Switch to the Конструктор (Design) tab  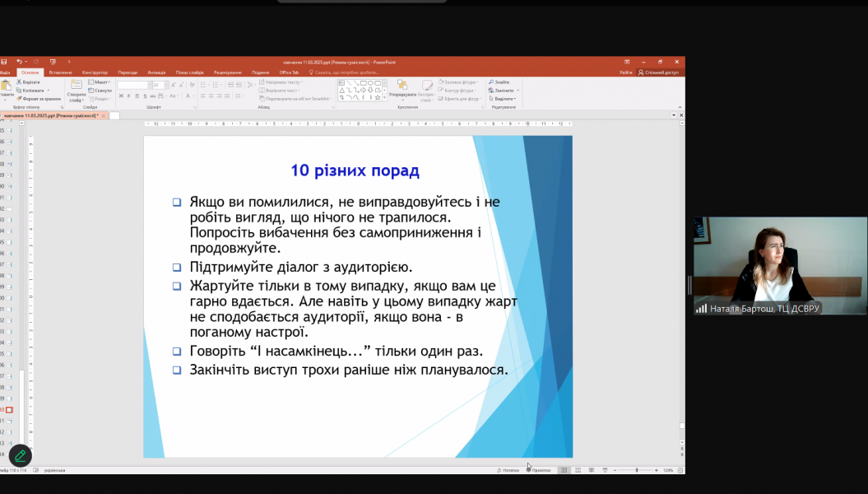coord(95,72)
